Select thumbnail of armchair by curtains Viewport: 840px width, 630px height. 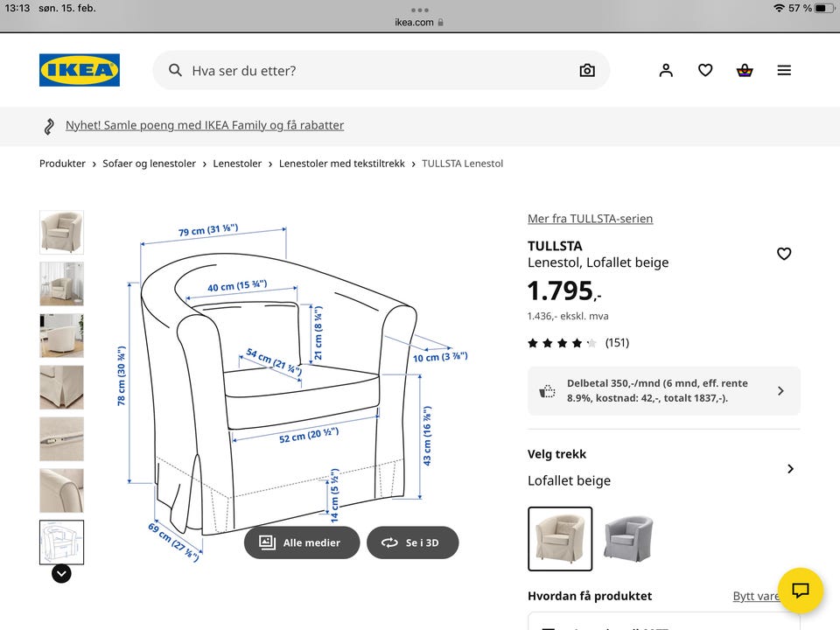point(61,283)
